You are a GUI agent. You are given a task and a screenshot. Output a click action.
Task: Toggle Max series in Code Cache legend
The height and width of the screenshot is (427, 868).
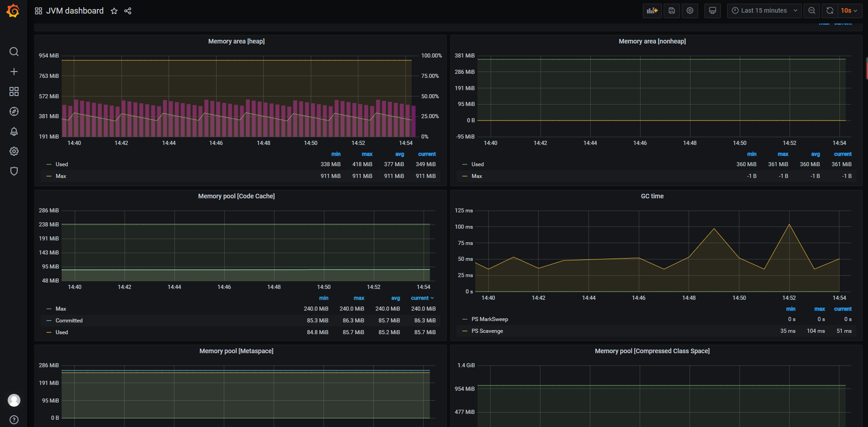61,309
